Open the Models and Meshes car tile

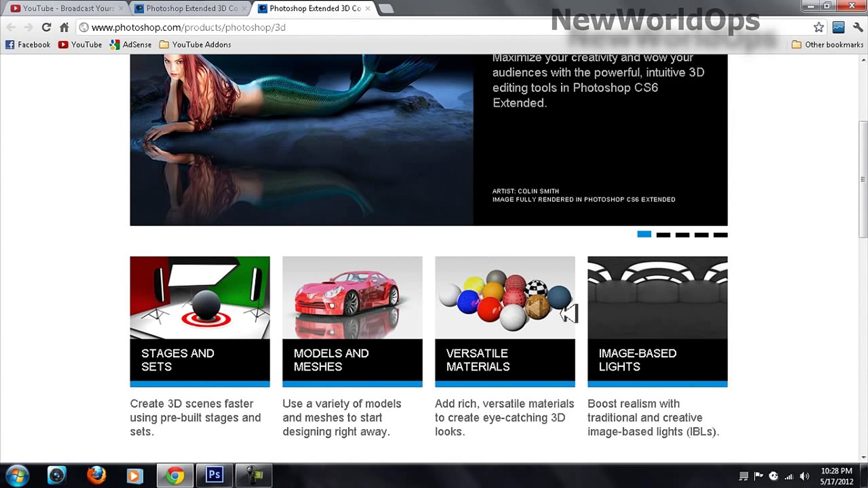pos(352,321)
